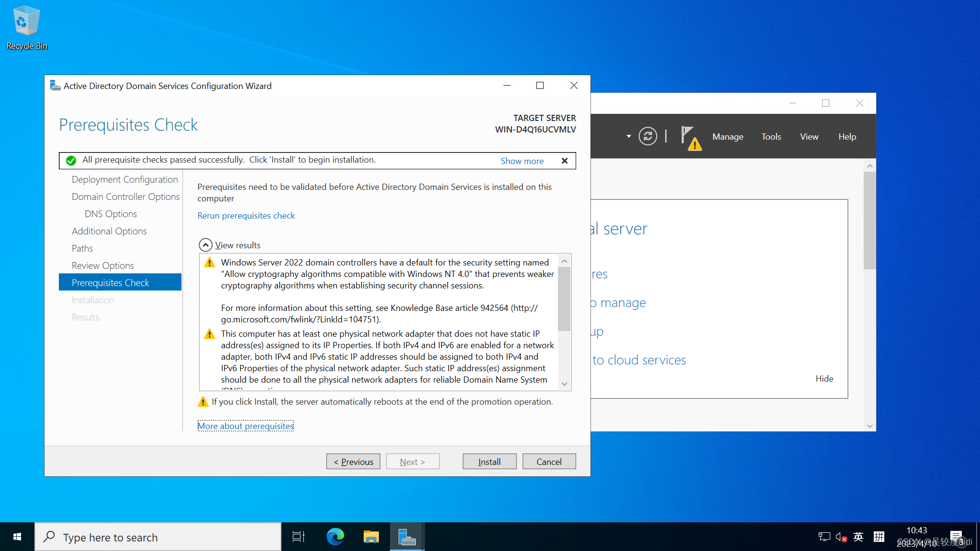Open Task View on the taskbar

click(x=299, y=537)
